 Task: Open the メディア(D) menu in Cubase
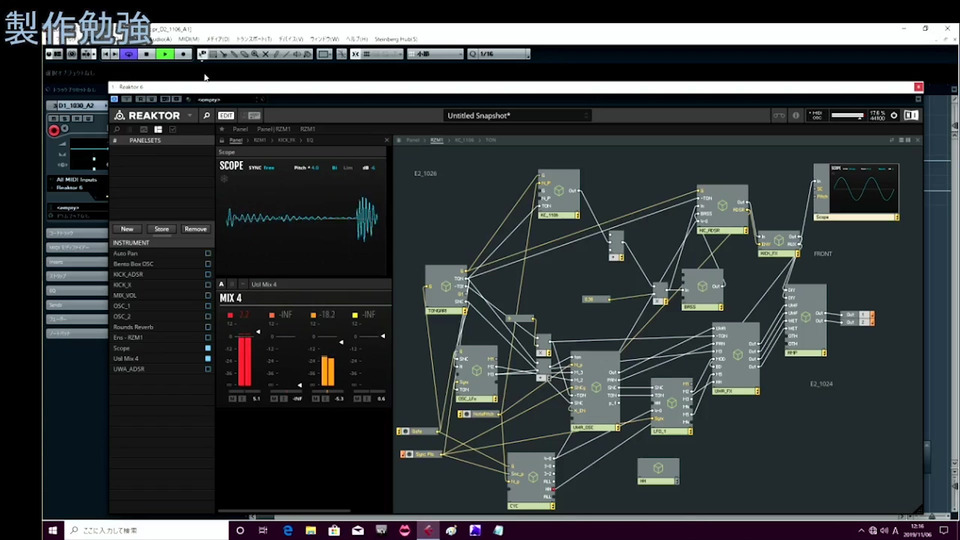point(217,39)
